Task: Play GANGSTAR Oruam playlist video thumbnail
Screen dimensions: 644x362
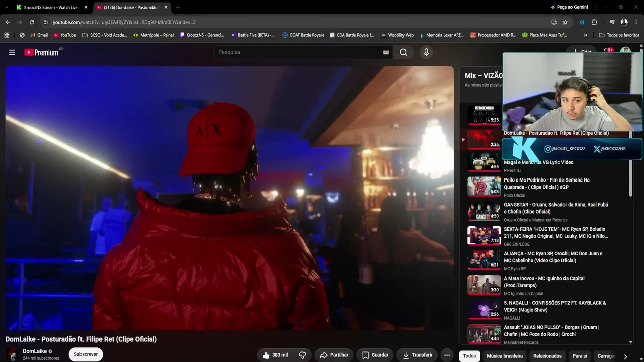Action: point(484,211)
